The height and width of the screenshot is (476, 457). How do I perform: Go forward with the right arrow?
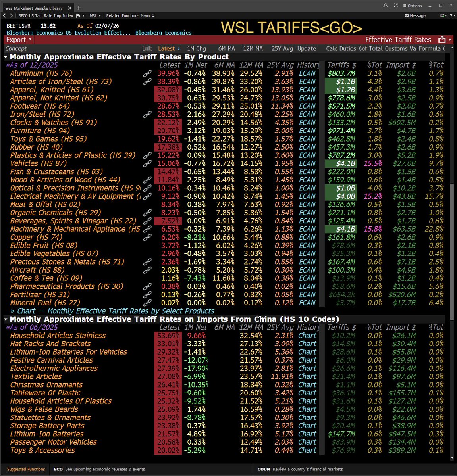(12, 16)
